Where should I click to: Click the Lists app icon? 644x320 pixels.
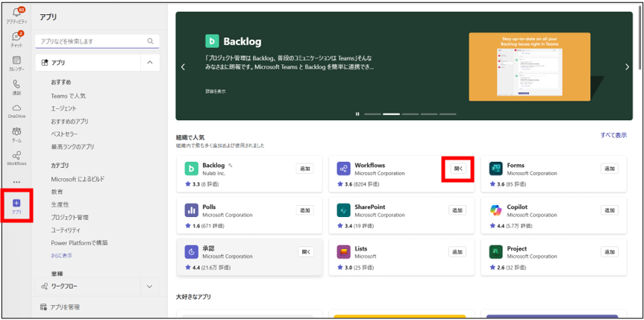(x=343, y=252)
